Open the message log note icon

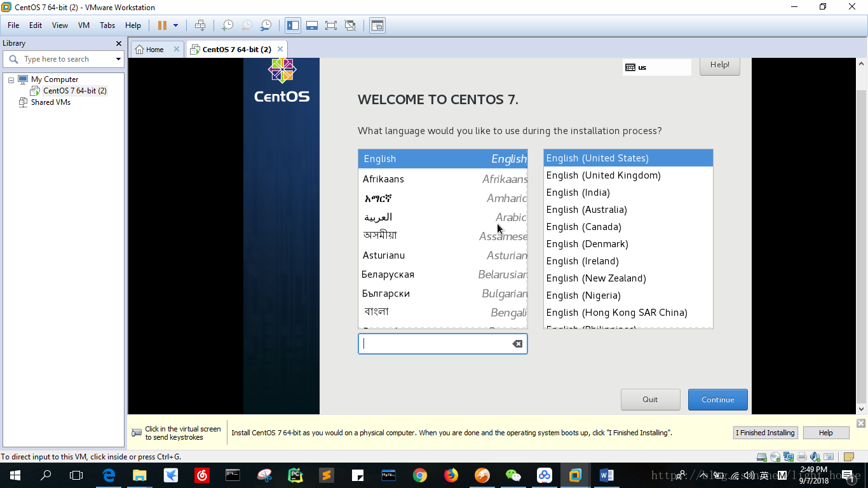[x=848, y=457]
